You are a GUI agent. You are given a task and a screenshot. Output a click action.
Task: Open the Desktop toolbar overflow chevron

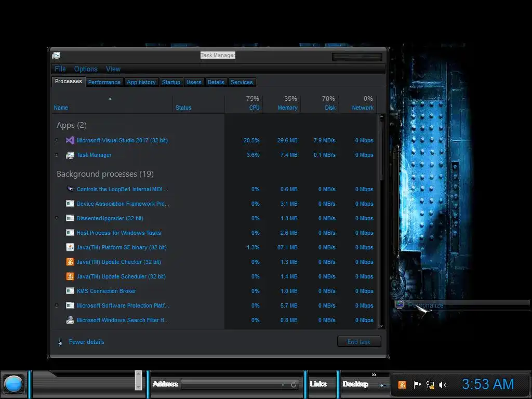point(374,375)
